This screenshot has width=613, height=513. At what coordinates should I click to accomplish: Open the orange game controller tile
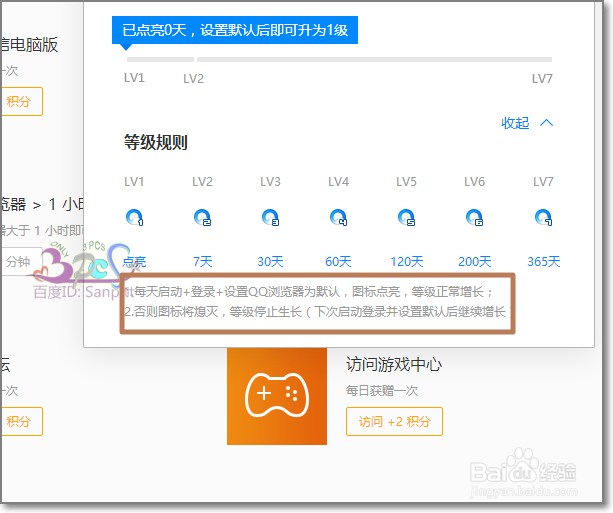click(277, 396)
